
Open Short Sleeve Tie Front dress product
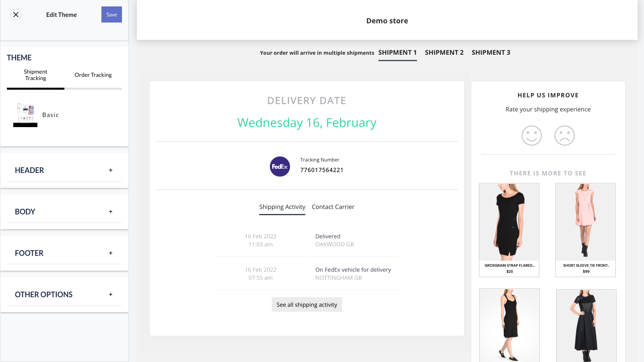coord(586,230)
